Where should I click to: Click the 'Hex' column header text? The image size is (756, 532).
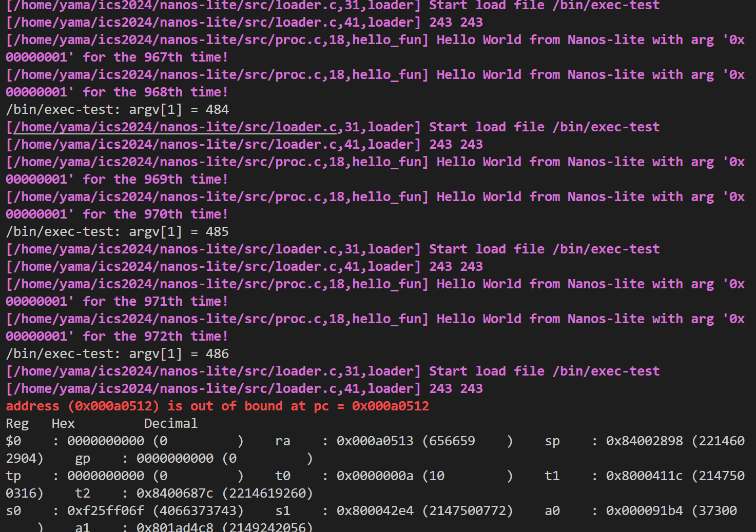click(63, 424)
